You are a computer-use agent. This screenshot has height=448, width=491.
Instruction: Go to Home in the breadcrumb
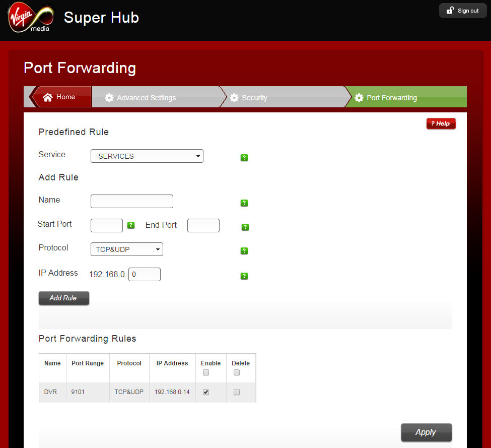point(60,97)
